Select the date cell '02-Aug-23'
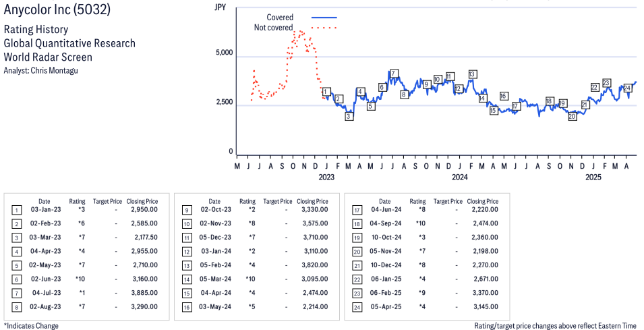The image size is (644, 330). click(45, 306)
